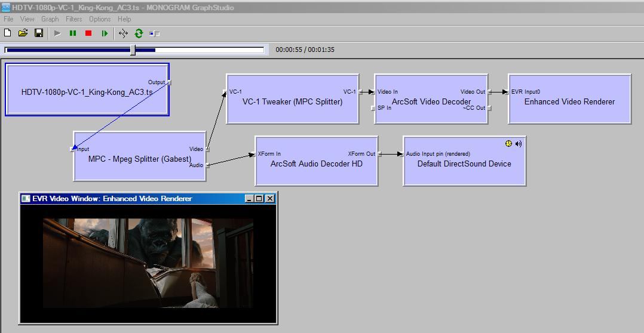Viewport: 644px width, 333px height.
Task: Click the EVR Video Window title bar icon
Action: click(x=26, y=199)
